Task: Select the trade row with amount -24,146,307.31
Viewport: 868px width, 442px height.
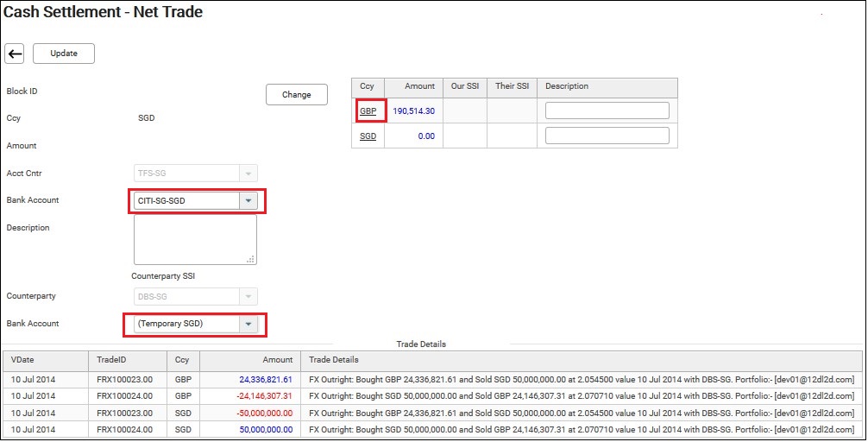Action: [x=431, y=396]
